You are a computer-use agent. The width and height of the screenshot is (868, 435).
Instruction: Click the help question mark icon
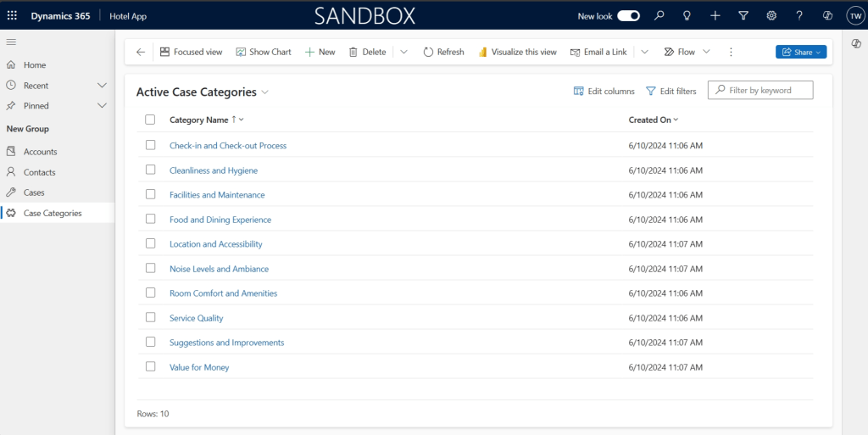tap(799, 16)
